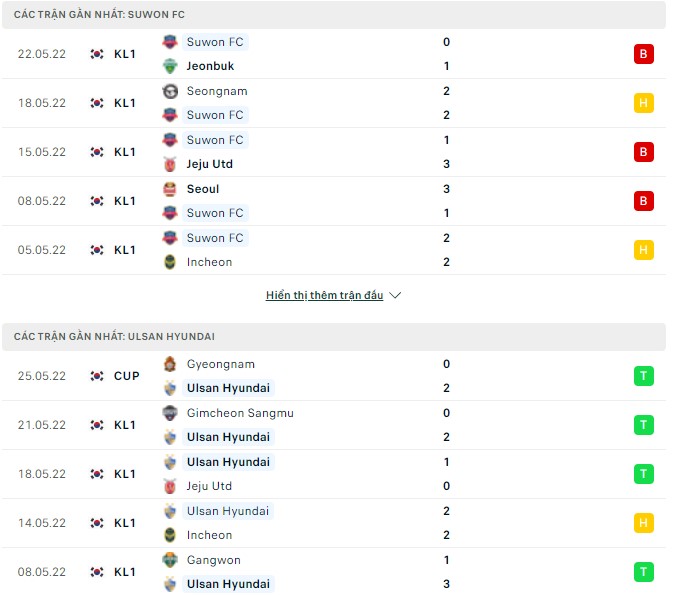The width and height of the screenshot is (675, 595).
Task: Click the 08.05.22 Seoul match date
Action: click(42, 201)
